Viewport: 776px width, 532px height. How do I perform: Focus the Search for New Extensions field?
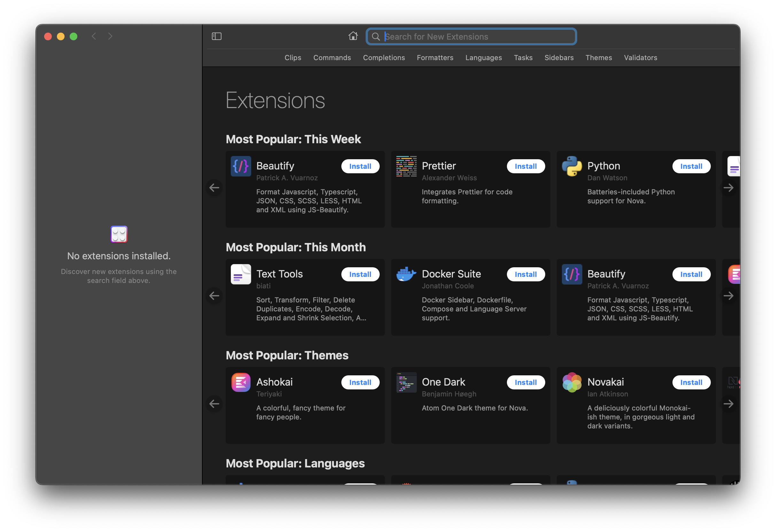471,36
